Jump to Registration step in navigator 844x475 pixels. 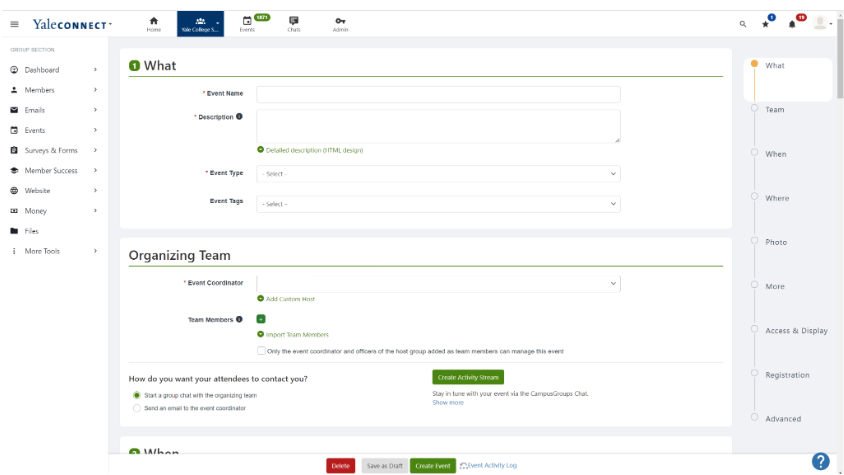[787, 375]
